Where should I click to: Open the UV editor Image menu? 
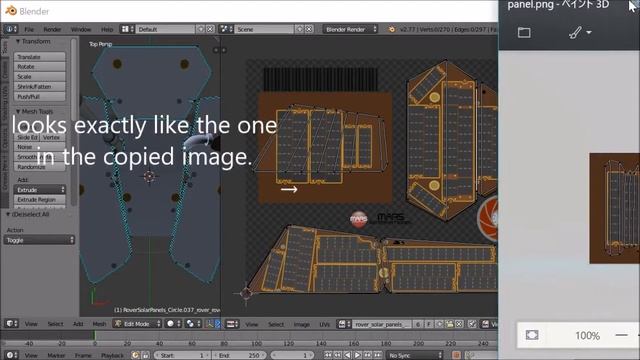coord(302,324)
